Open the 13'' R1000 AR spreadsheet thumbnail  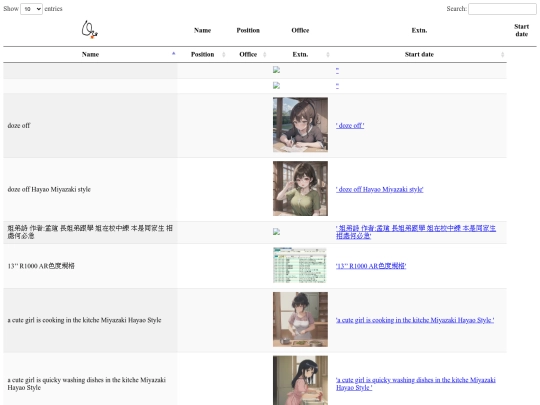pyautogui.click(x=300, y=265)
